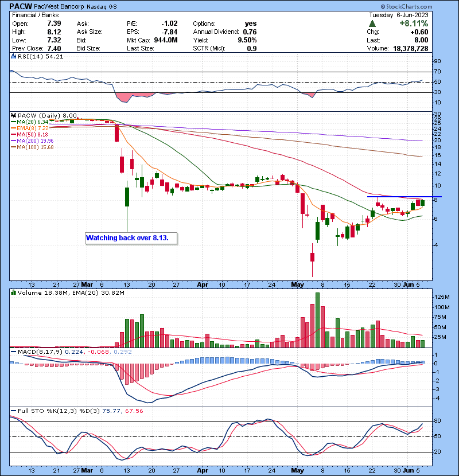This screenshot has height=476, width=459.
Task: Click the EMA(8) 7.22 legend entry
Action: [x=33, y=128]
